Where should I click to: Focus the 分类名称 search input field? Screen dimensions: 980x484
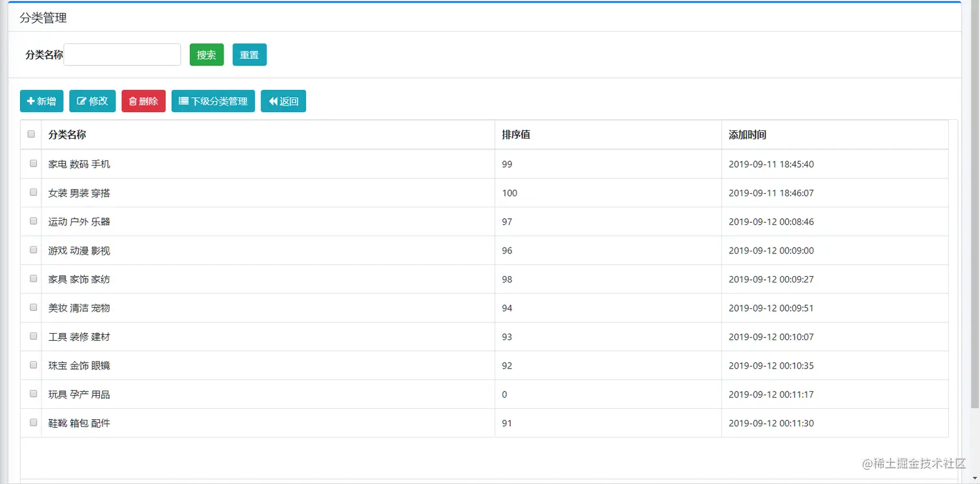(x=122, y=55)
